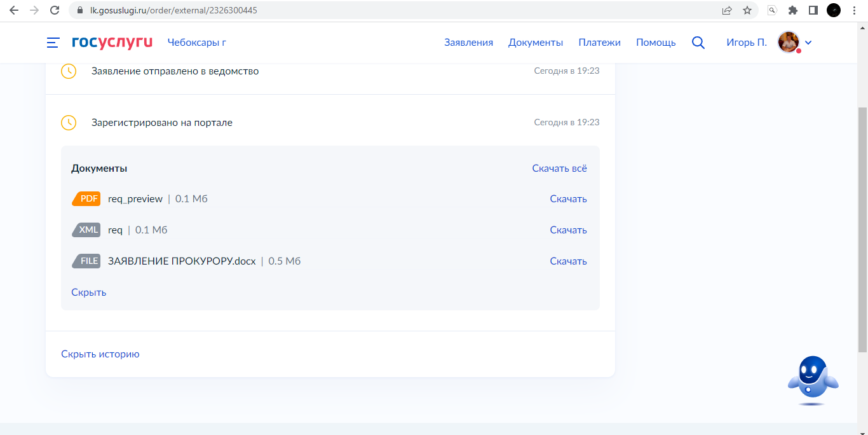The height and width of the screenshot is (435, 868).
Task: Expand the user account dropdown chevron
Action: [808, 43]
